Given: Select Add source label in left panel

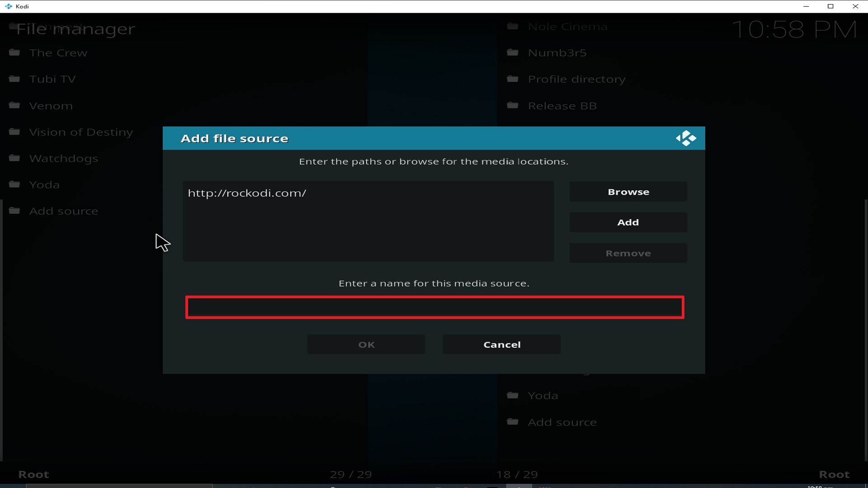Looking at the screenshot, I should (x=64, y=211).
